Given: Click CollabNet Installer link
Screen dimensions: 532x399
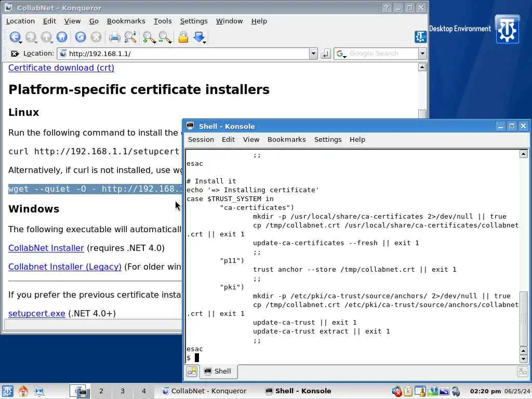Looking at the screenshot, I should pyautogui.click(x=46, y=248).
